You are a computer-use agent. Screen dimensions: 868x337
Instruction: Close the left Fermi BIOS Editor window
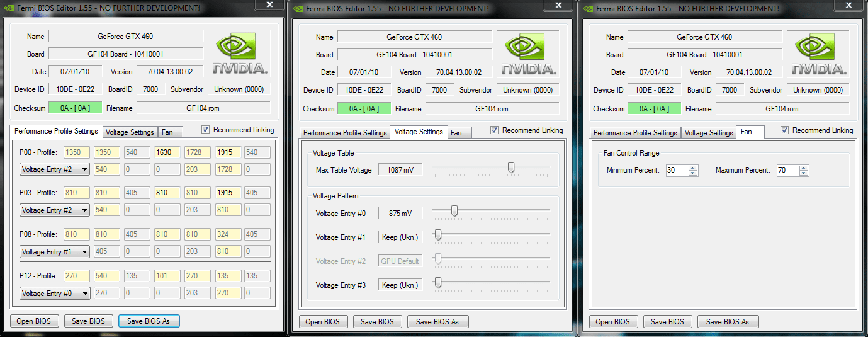tap(269, 5)
